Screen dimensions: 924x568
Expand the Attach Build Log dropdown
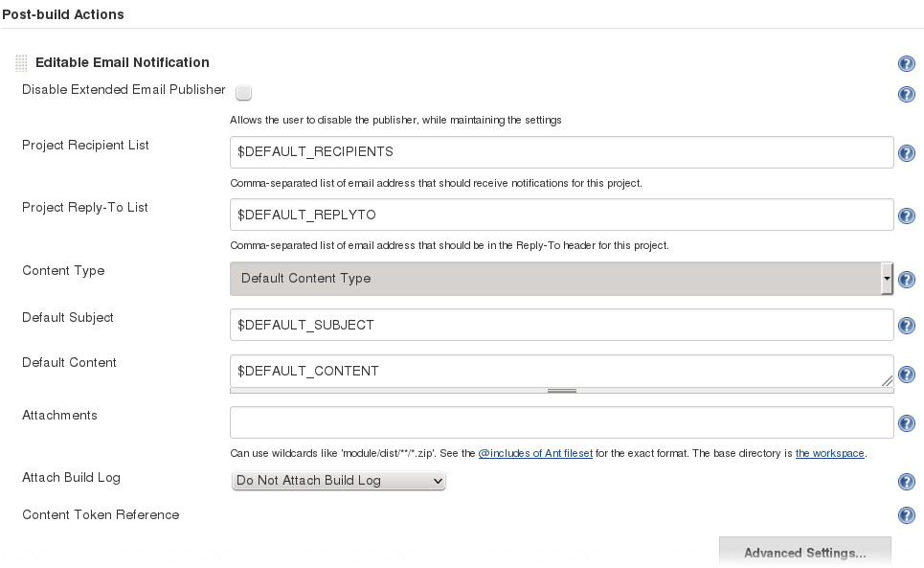coord(339,481)
